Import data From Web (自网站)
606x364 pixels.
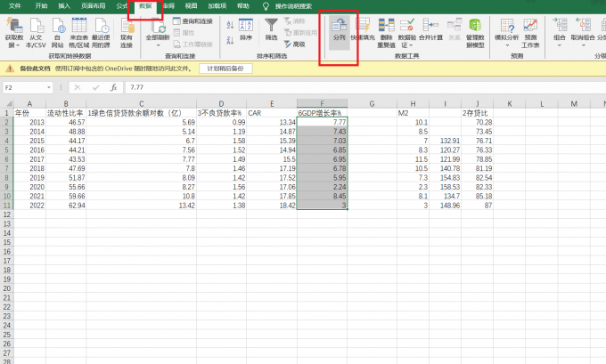(x=58, y=32)
